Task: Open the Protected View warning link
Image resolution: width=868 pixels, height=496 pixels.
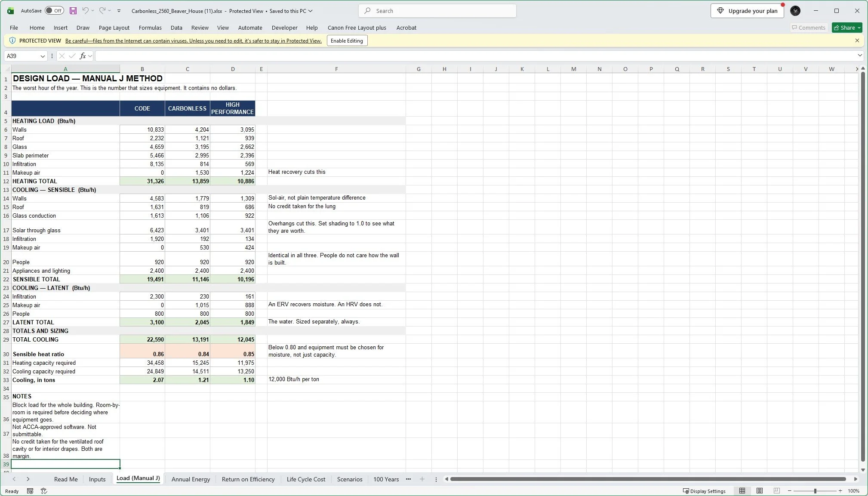Action: (x=194, y=41)
